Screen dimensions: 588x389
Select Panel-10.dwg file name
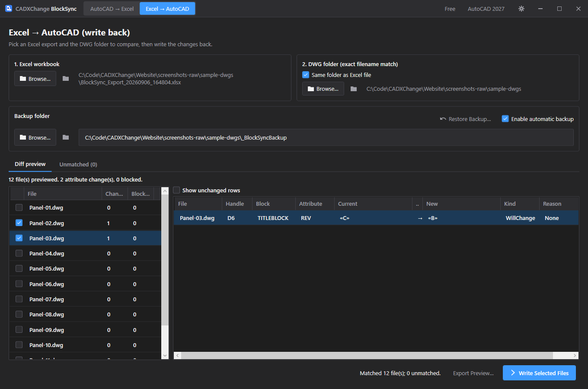pos(46,345)
